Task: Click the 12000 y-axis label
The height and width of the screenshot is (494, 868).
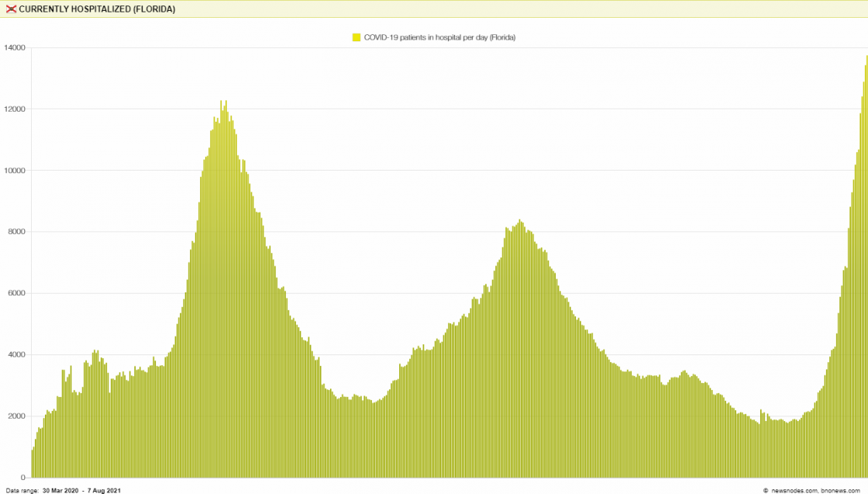Action: click(x=15, y=109)
